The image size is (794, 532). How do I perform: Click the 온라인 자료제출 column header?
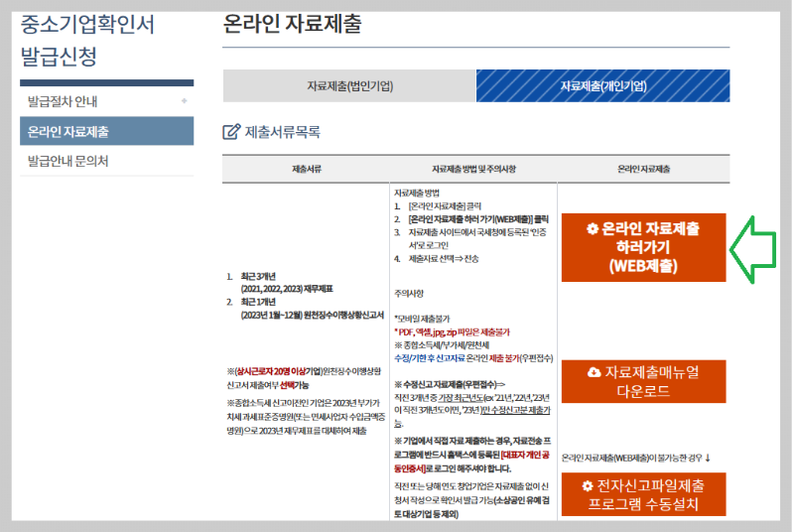(x=643, y=169)
